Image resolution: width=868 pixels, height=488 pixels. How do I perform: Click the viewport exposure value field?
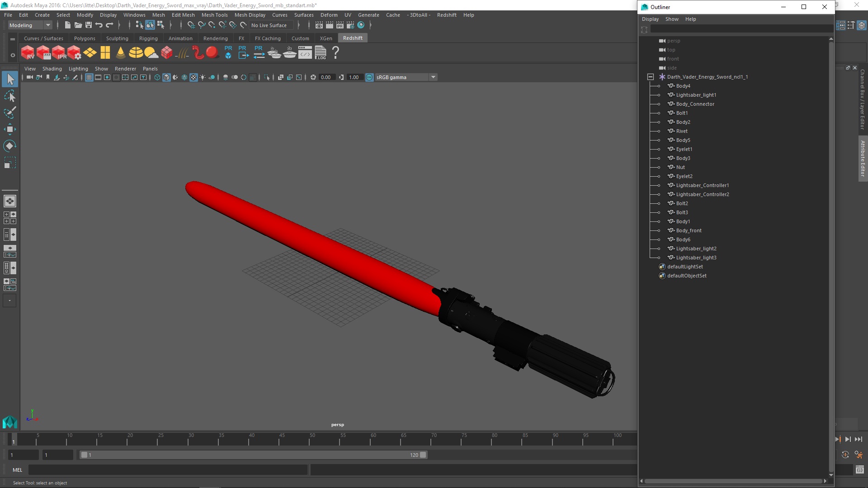[326, 77]
